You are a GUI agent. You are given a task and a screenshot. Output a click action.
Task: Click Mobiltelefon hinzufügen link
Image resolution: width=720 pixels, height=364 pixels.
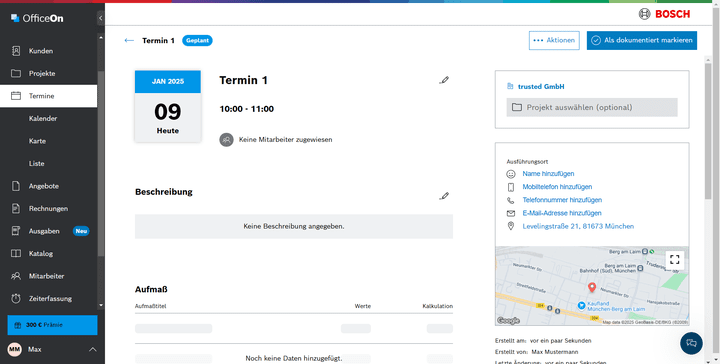click(x=557, y=187)
